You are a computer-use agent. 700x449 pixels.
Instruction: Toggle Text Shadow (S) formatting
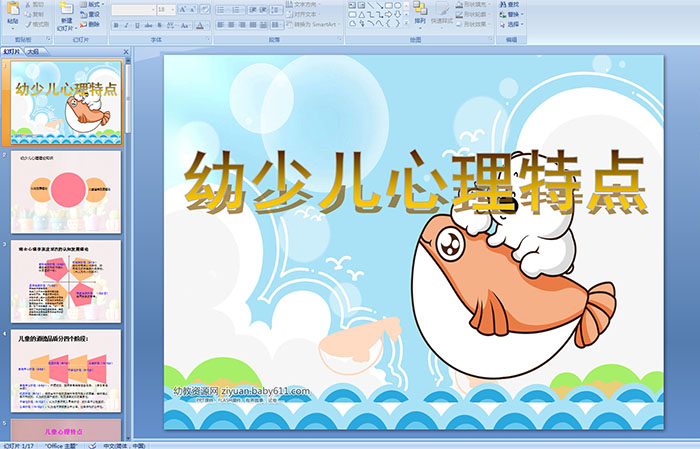coord(159,25)
